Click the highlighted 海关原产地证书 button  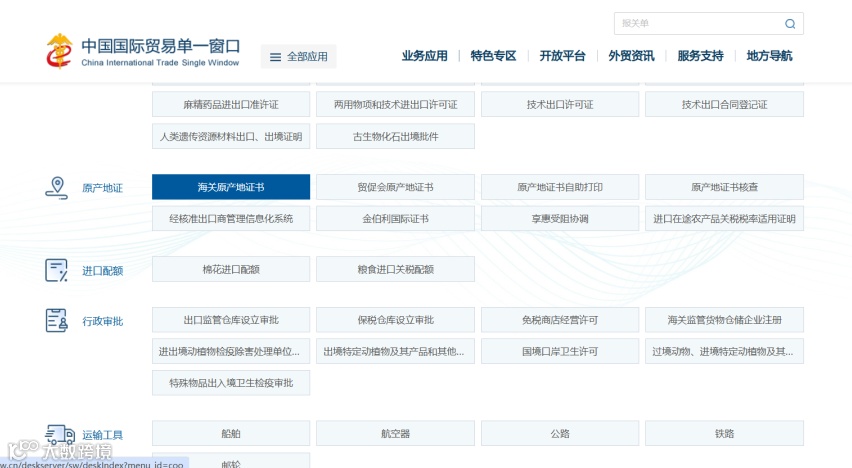(x=231, y=187)
